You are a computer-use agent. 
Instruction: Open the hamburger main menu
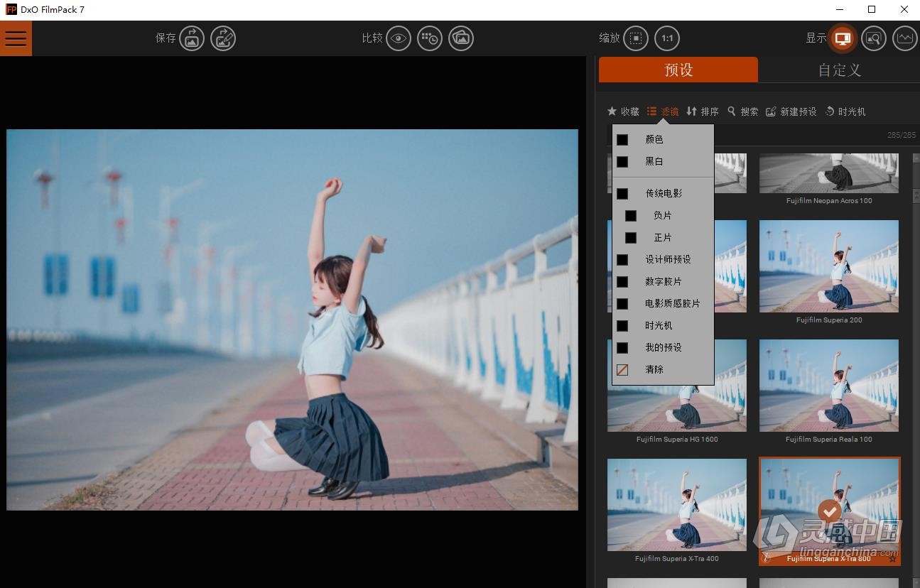16,38
